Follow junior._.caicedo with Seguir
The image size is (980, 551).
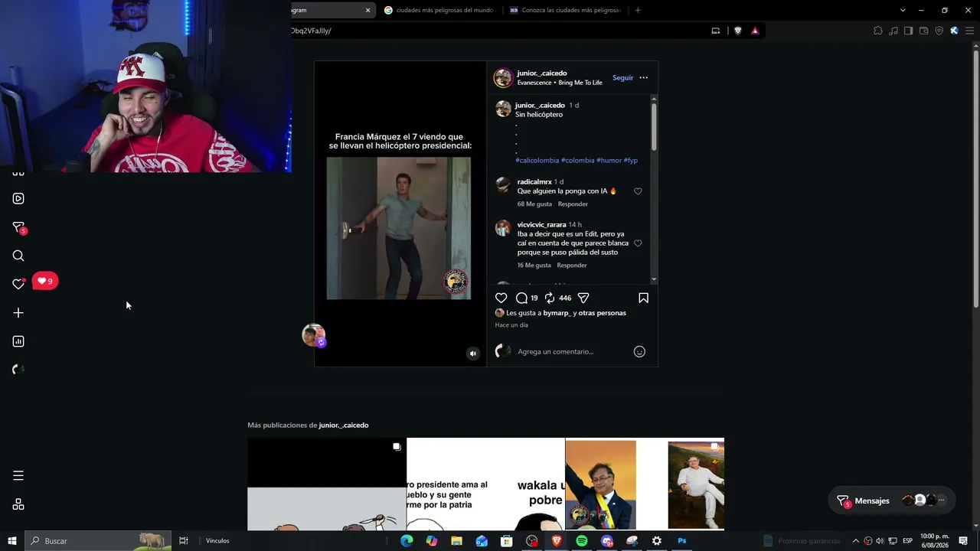[622, 77]
